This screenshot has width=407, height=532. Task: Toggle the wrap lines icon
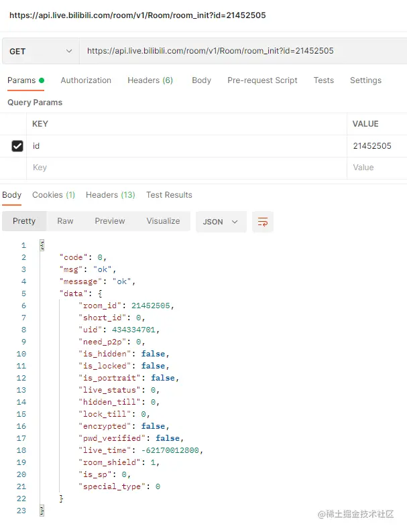[263, 222]
